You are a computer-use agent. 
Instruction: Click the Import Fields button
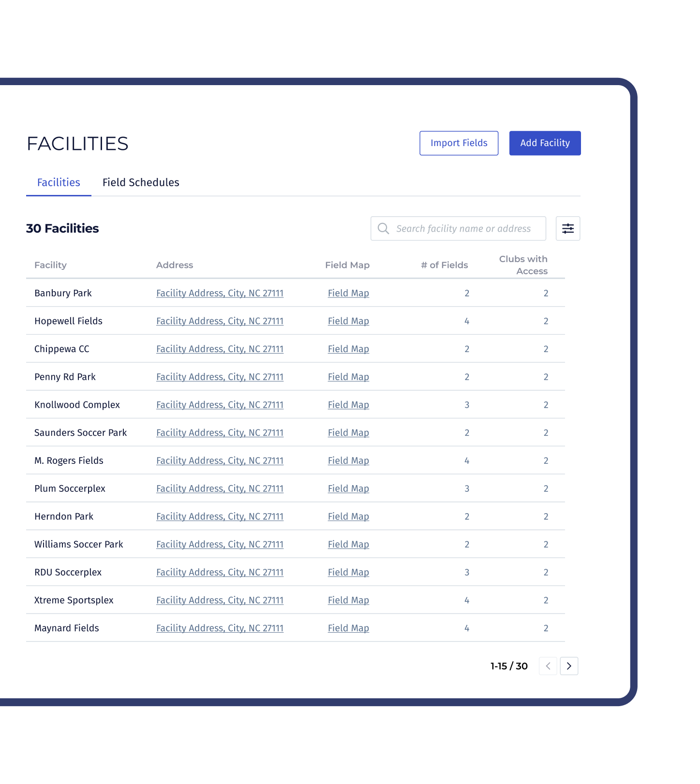pyautogui.click(x=459, y=143)
